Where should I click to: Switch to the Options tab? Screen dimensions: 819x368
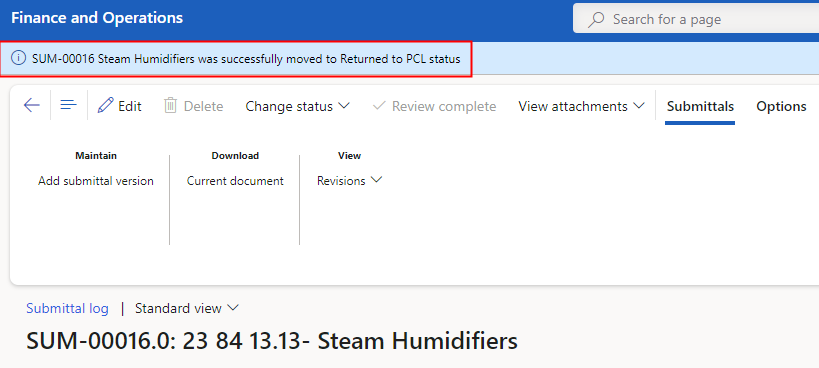(781, 106)
